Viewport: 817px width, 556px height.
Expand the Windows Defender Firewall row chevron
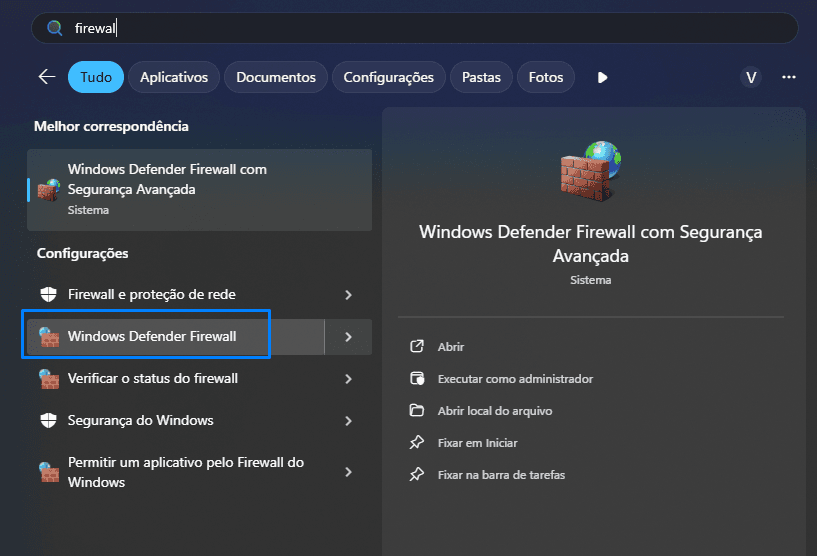(x=349, y=337)
